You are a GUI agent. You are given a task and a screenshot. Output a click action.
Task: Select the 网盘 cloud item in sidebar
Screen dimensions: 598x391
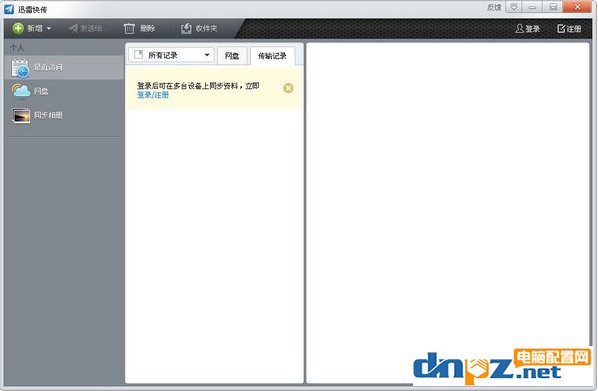pyautogui.click(x=64, y=91)
